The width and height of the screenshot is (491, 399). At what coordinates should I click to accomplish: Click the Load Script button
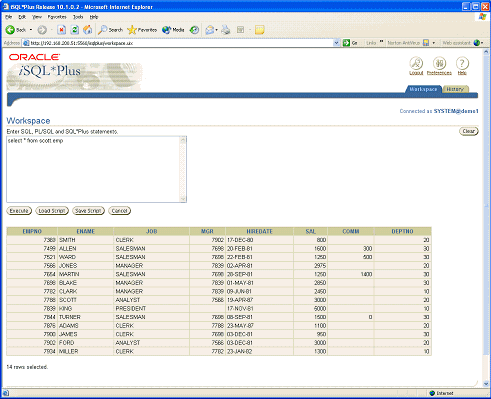tap(52, 211)
